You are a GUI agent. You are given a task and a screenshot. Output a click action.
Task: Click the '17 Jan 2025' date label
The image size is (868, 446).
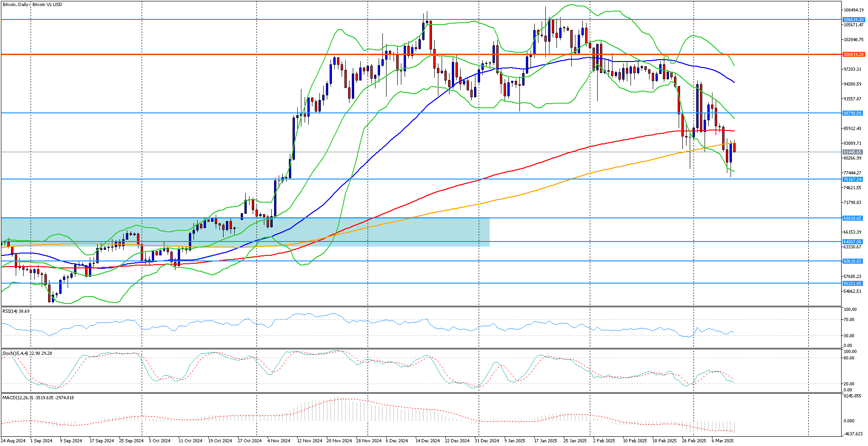click(x=546, y=441)
